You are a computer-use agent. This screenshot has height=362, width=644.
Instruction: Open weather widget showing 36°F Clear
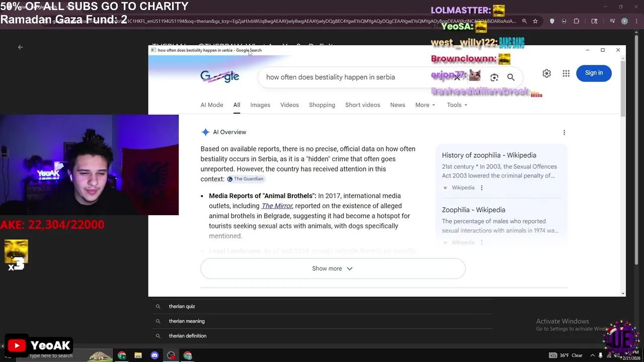point(566,355)
